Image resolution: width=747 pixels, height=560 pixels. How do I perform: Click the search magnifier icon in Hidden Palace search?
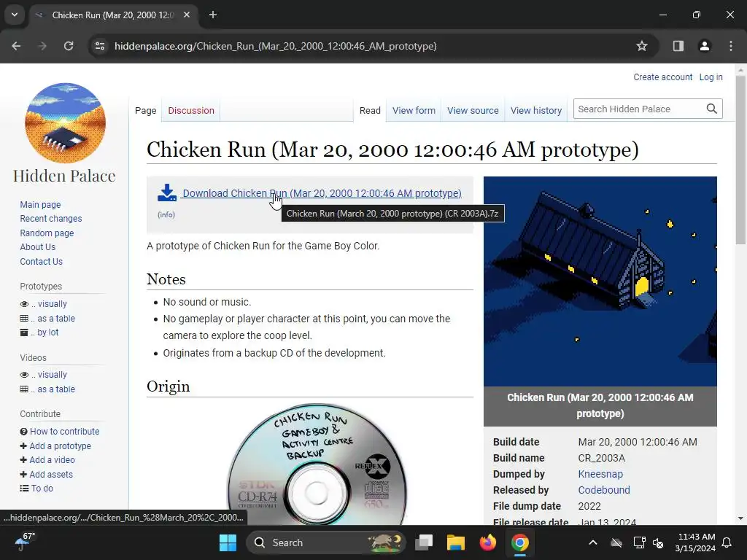712,109
